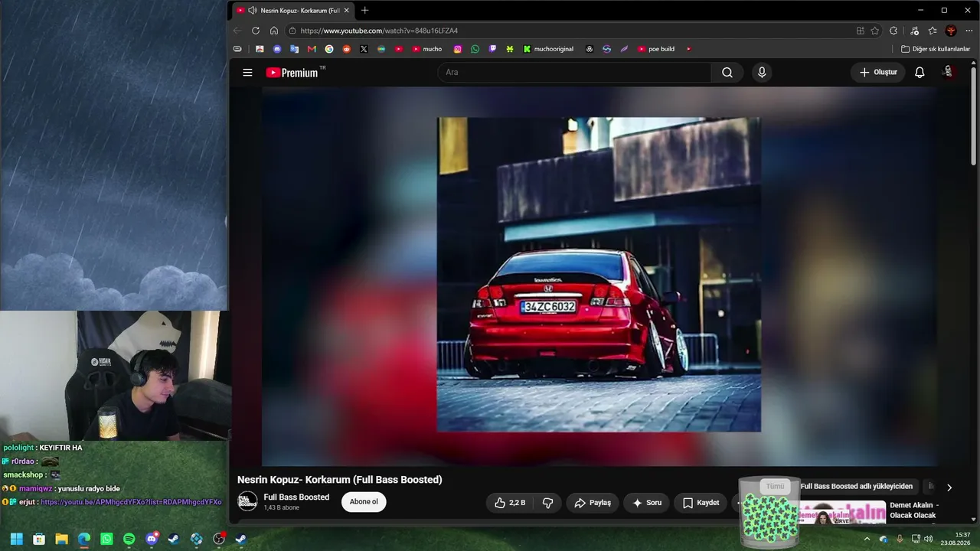Open the WhatsApp bookmark in the bookmarks bar
980x551 pixels.
point(475,49)
